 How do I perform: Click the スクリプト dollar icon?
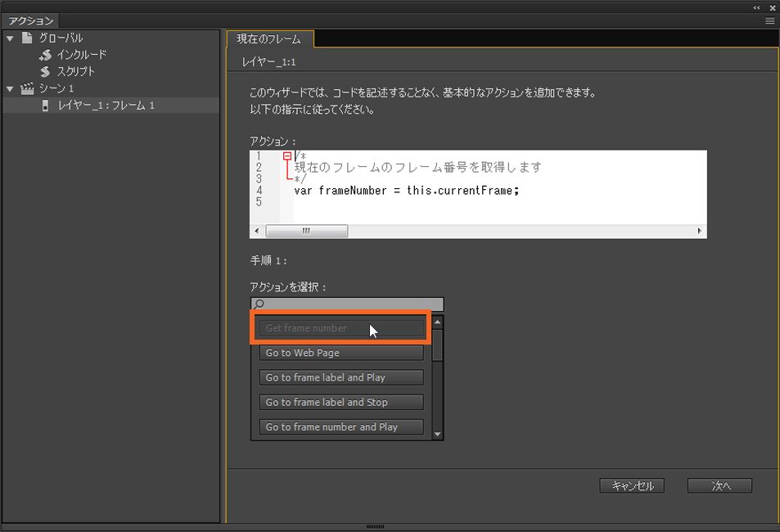click(x=45, y=72)
